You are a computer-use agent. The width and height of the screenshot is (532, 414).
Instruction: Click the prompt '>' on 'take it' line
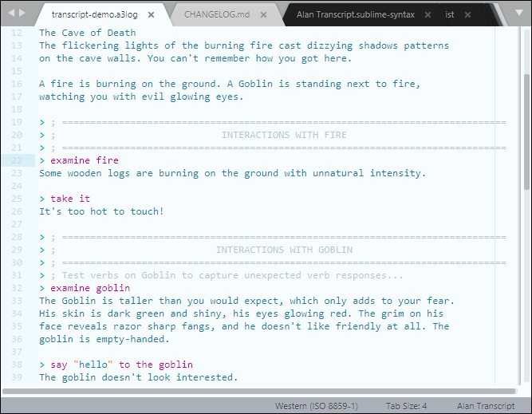tap(42, 199)
